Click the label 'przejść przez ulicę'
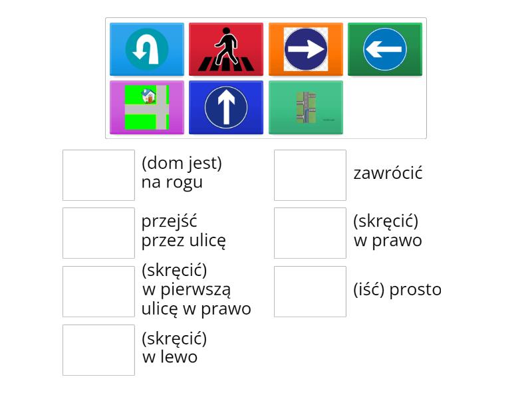532x399 pixels. click(184, 231)
